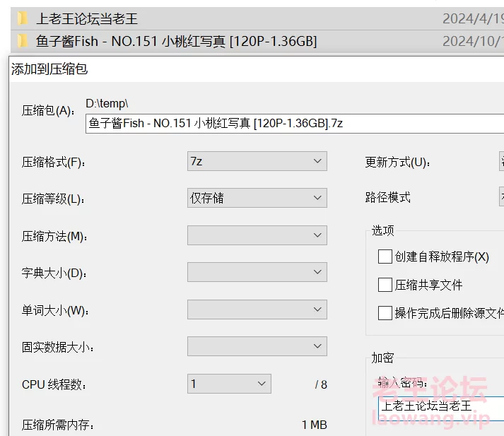Click the 2024/4/19 date cell
Image resolution: width=504 pixels, height=436 pixels.
pos(473,18)
